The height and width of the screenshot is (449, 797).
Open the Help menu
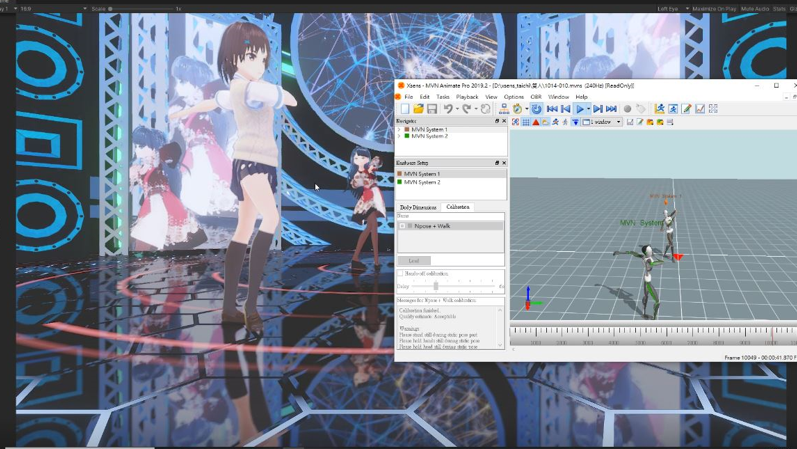[x=581, y=97]
